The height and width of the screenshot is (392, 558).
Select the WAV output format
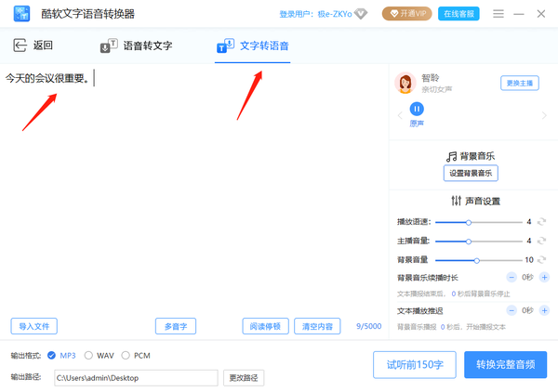(88, 356)
